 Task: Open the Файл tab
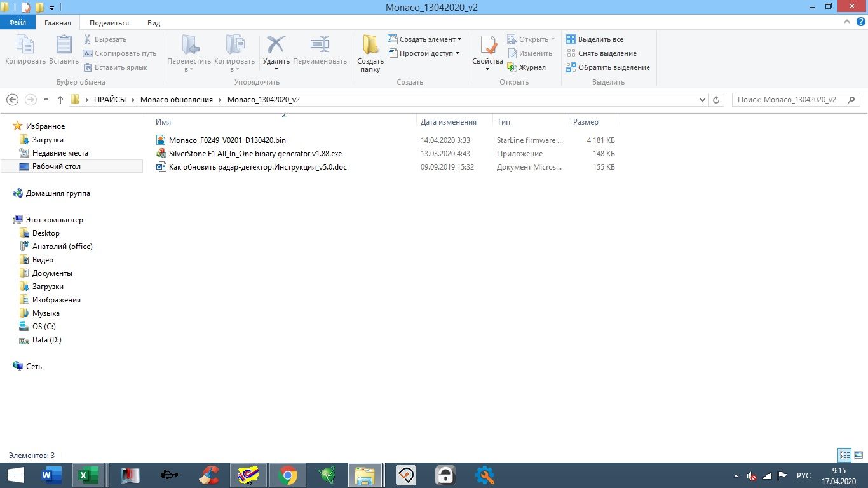(18, 23)
